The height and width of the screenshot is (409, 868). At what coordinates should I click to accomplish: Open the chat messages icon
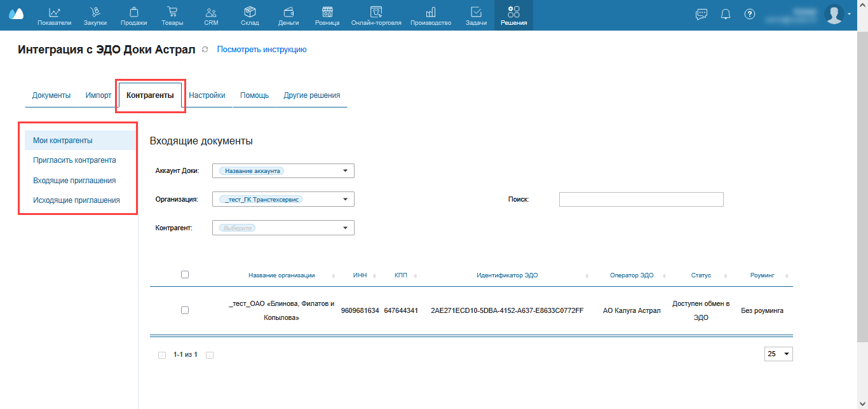pyautogui.click(x=702, y=14)
